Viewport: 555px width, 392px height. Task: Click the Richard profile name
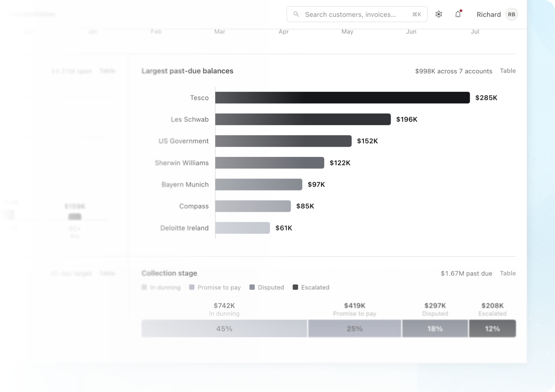pyautogui.click(x=489, y=15)
